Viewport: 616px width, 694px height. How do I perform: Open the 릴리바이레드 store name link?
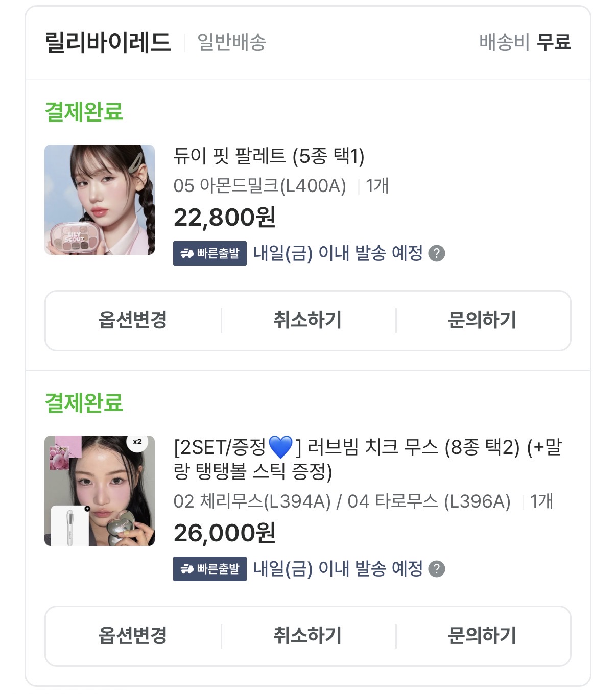pyautogui.click(x=108, y=42)
